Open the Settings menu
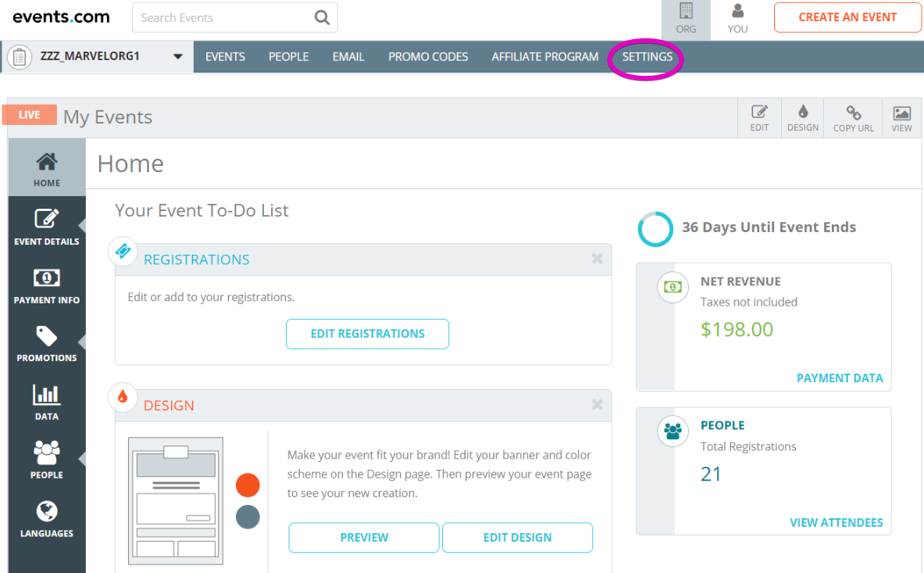Screen dimensions: 924x573 tap(647, 57)
